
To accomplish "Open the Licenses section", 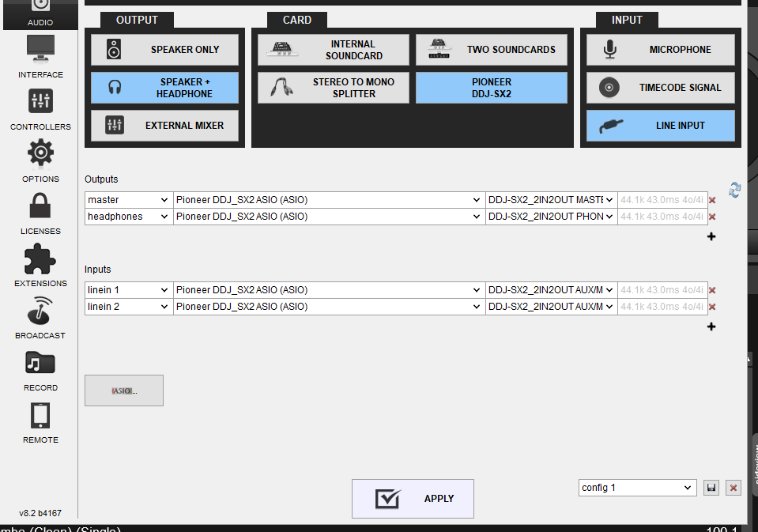I will pyautogui.click(x=40, y=213).
